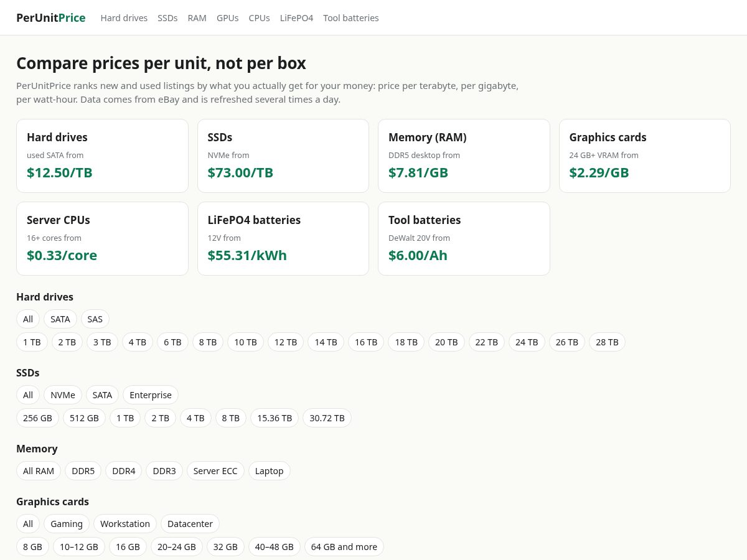Choose 1 TB hard drive size
Screen dimensions: 747x560
[x=32, y=342]
